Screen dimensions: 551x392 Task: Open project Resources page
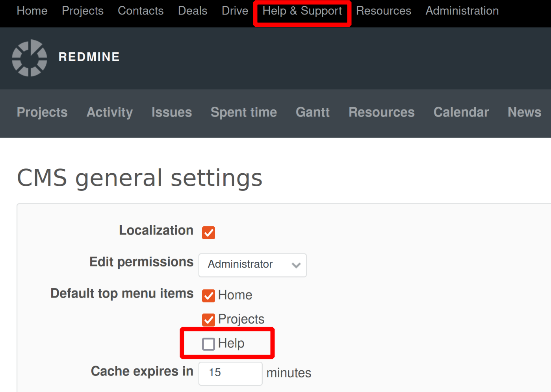381,113
